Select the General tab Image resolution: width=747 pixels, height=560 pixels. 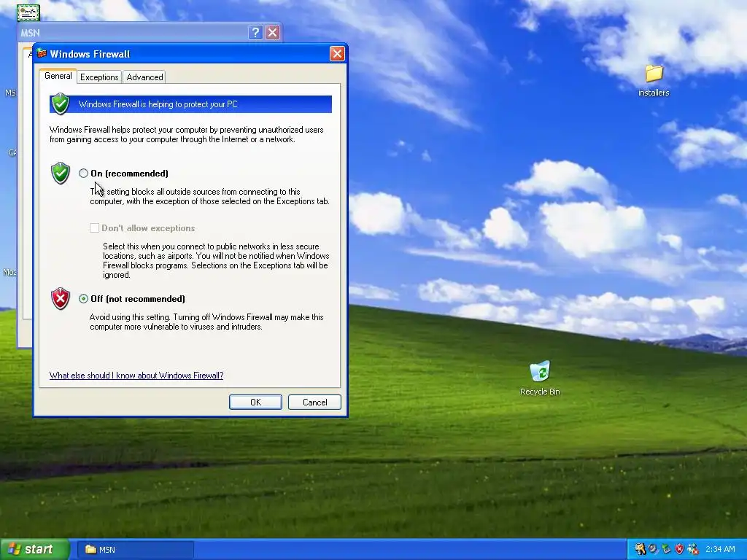58,76
